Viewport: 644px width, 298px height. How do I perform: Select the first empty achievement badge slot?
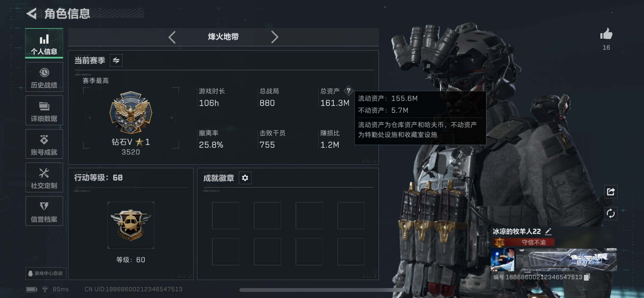click(x=225, y=215)
